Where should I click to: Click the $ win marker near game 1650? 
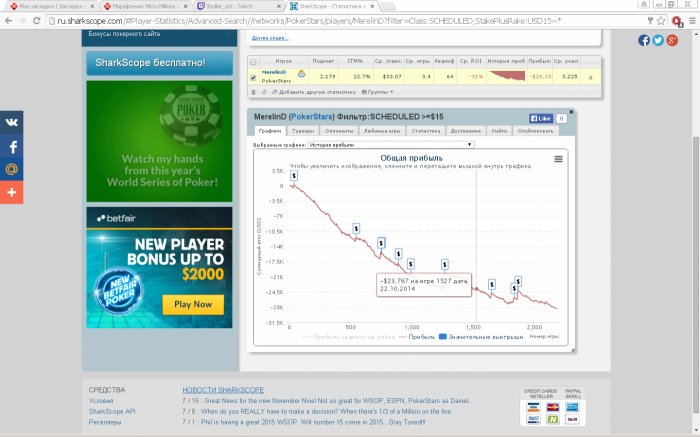coord(492,284)
